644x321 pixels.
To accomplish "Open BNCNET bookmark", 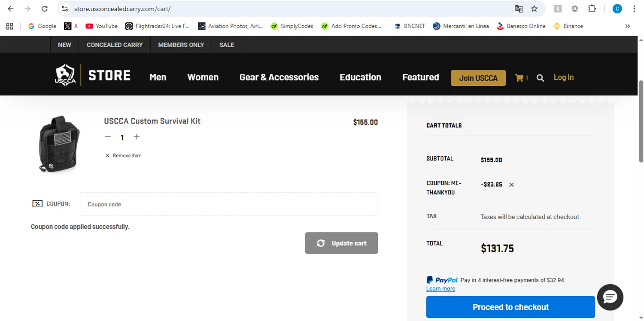I will pyautogui.click(x=410, y=26).
